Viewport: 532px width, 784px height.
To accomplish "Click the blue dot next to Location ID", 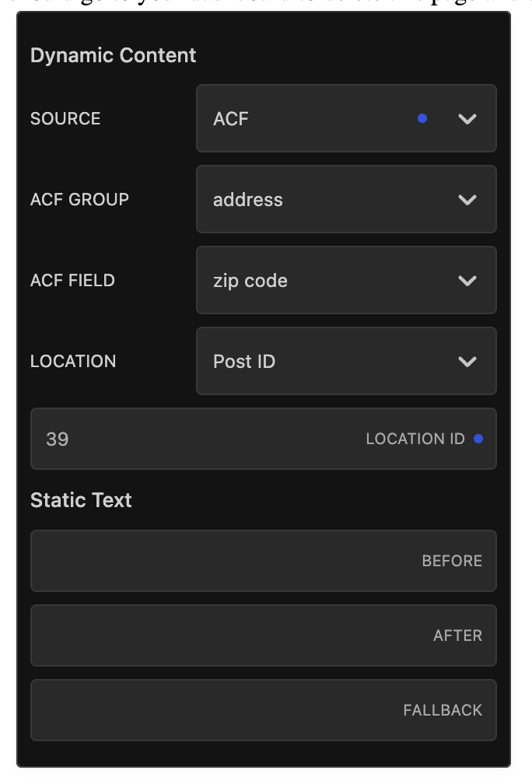I will [478, 439].
